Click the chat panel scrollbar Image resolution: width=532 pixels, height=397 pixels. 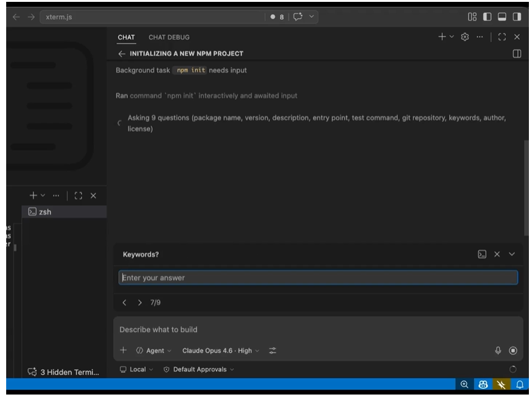526,187
